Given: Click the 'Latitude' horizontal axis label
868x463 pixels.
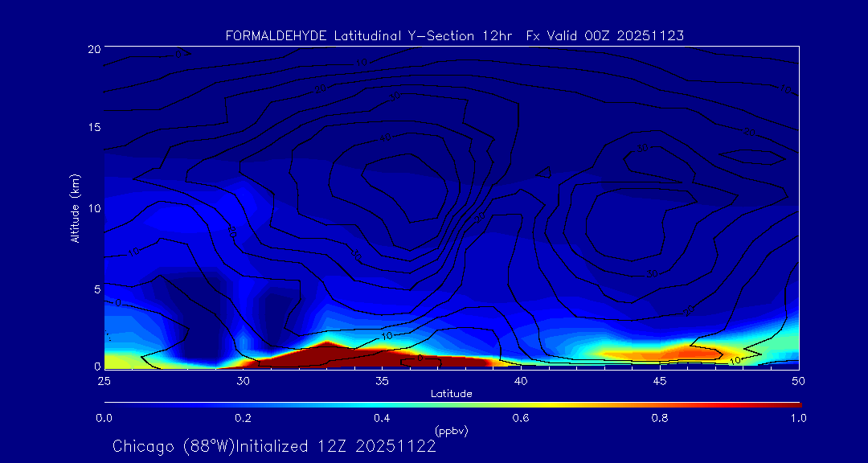Looking at the screenshot, I should click(x=451, y=394).
